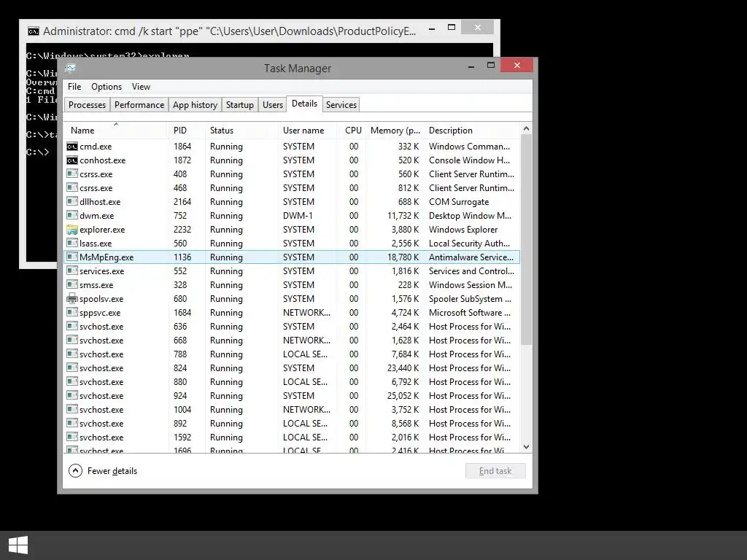Click the MsMpEng.exe process icon

(72, 257)
